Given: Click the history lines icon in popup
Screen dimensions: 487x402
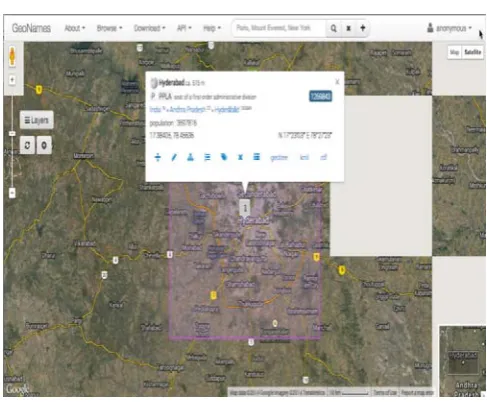Looking at the screenshot, I should (256, 157).
